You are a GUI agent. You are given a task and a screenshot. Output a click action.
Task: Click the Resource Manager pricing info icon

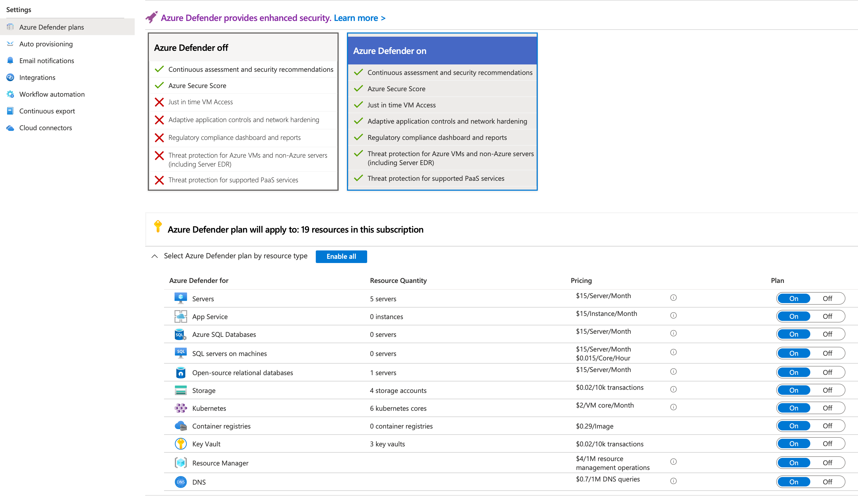pos(673,462)
